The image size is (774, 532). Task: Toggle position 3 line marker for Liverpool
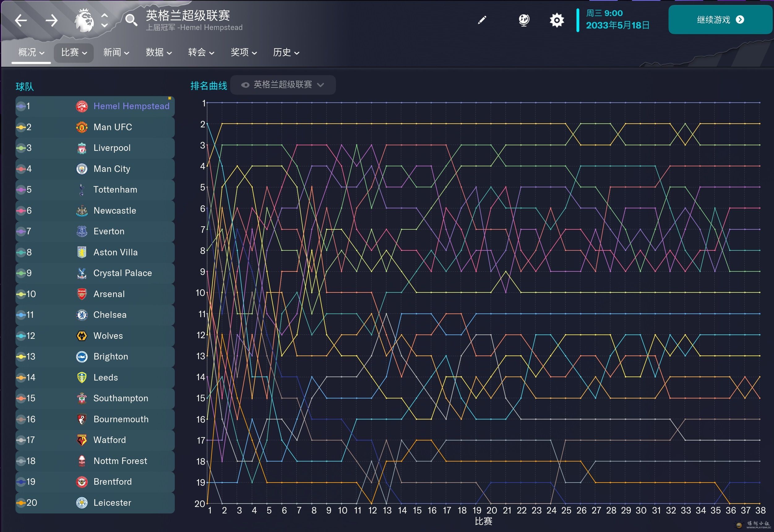[x=21, y=148]
